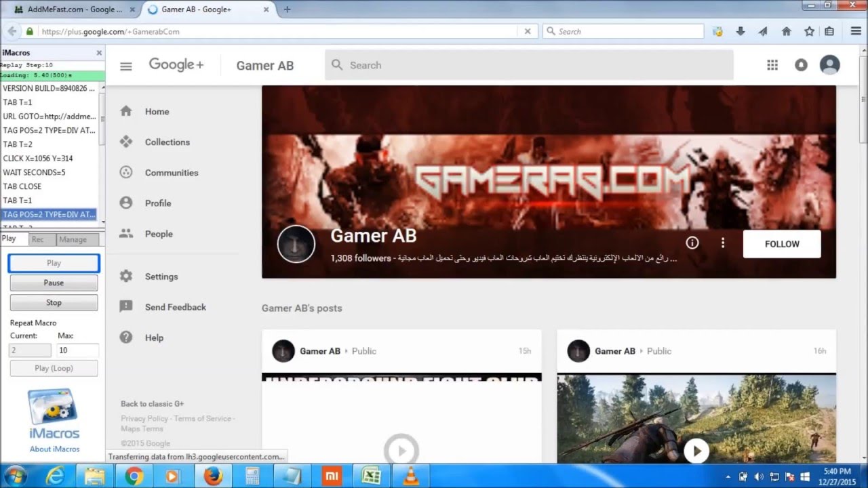Open Google+ notifications bell
868x488 pixels.
[801, 65]
